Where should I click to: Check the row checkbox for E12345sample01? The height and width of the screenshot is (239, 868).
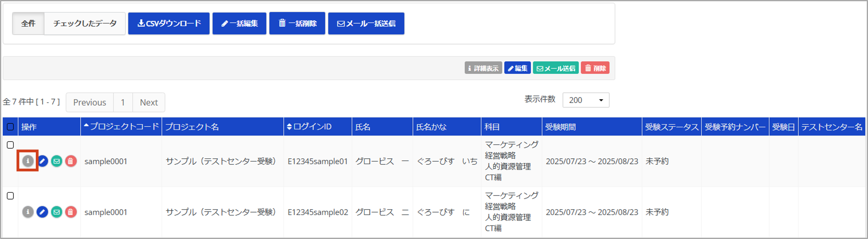pyautogui.click(x=10, y=145)
